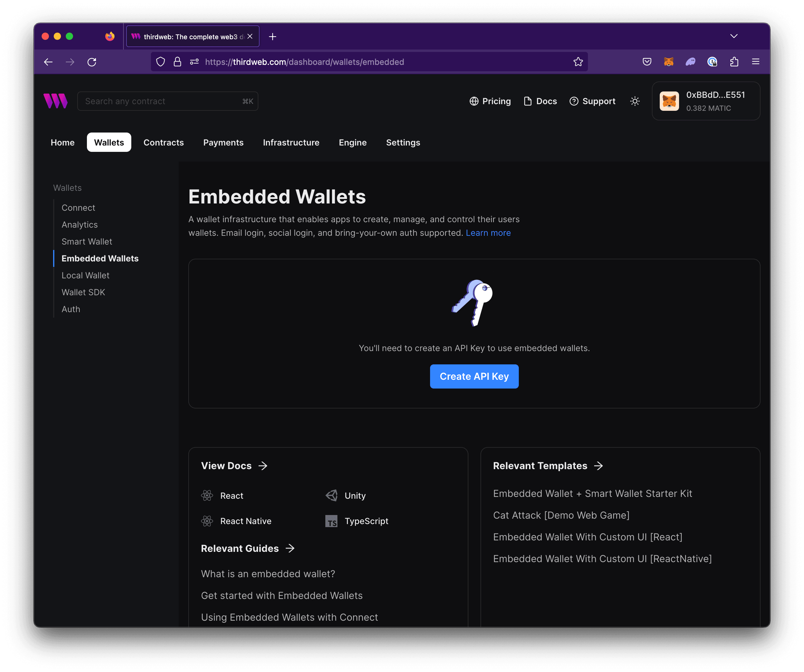Open the Infrastructure tab
The height and width of the screenshot is (672, 804).
(291, 142)
